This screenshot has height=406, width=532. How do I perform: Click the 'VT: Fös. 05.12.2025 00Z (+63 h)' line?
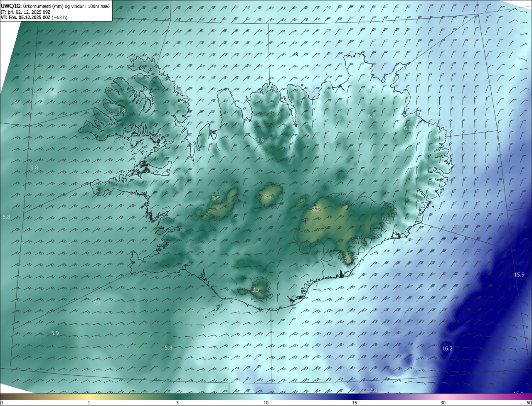(34, 17)
